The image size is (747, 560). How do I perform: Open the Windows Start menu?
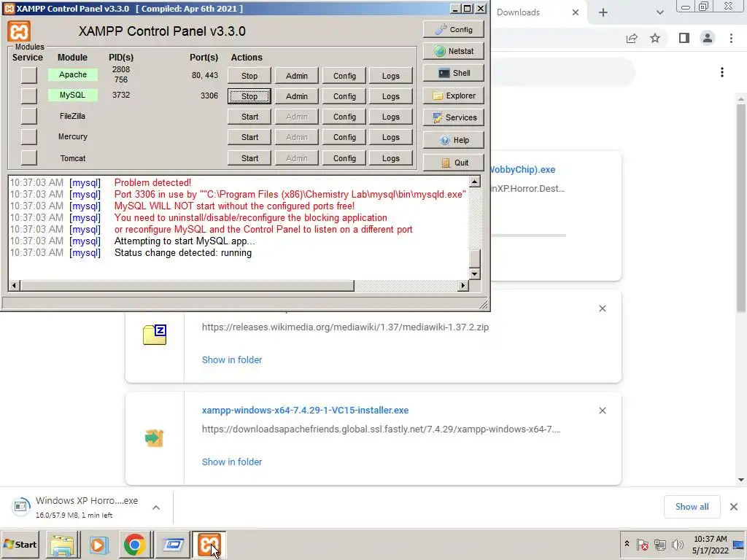20,545
